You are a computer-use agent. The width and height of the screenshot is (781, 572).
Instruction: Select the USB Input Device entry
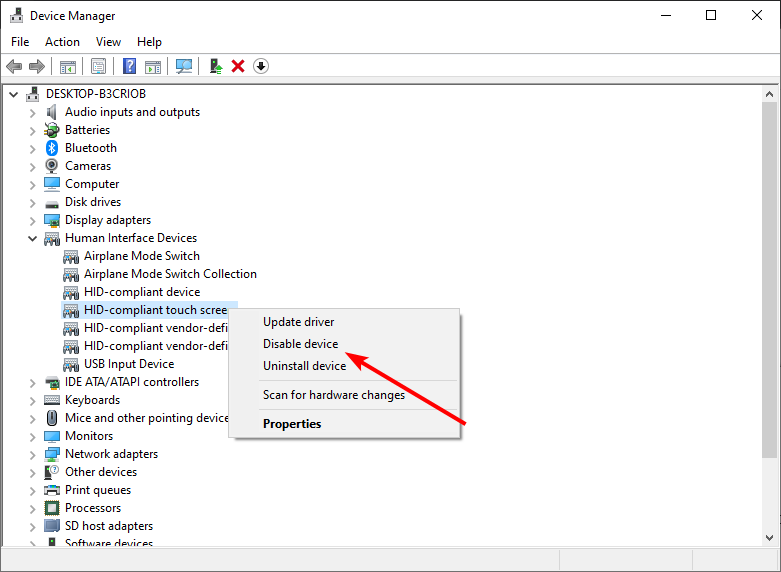[129, 364]
